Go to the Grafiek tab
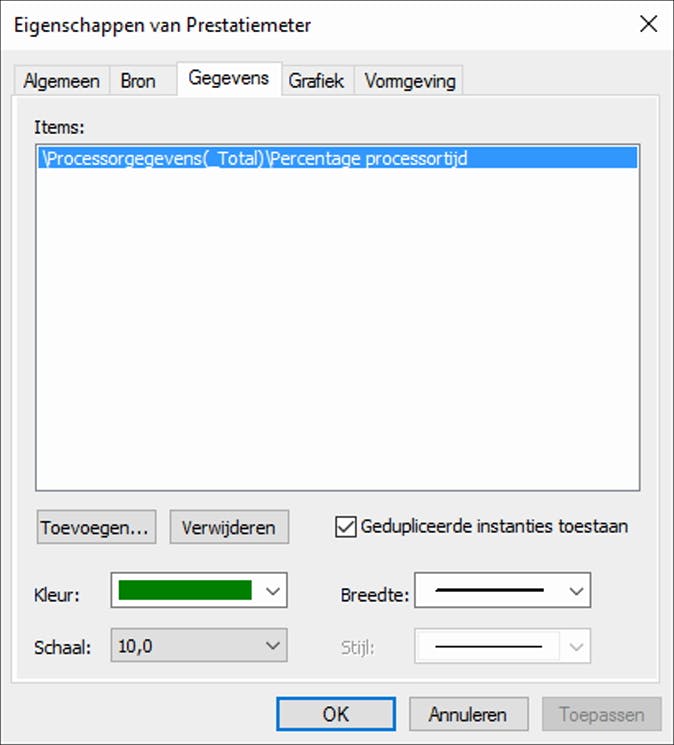674x745 pixels. click(316, 81)
